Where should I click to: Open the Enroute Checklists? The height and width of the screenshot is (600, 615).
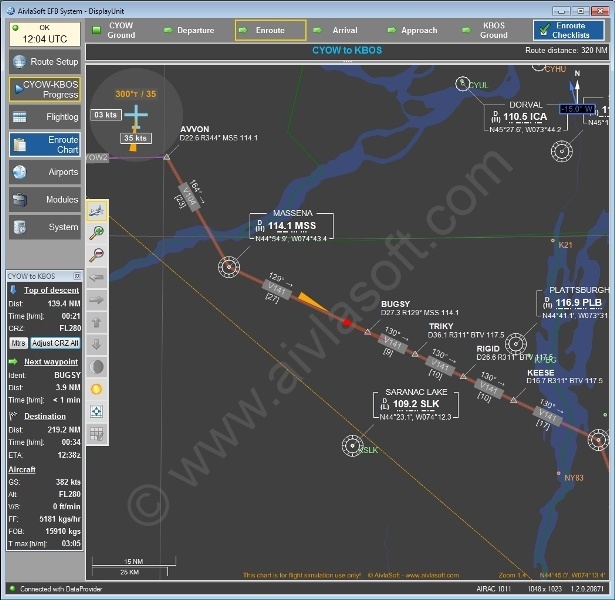pos(569,30)
